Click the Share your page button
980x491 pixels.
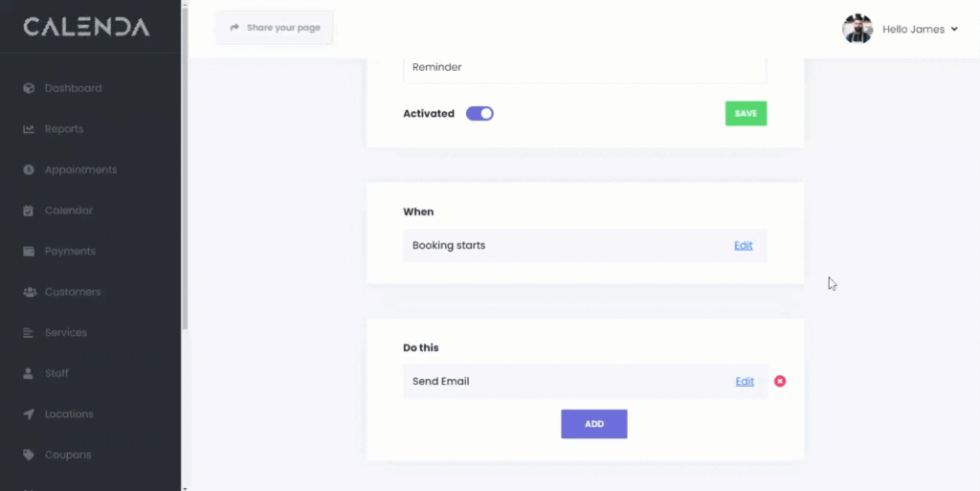[276, 28]
